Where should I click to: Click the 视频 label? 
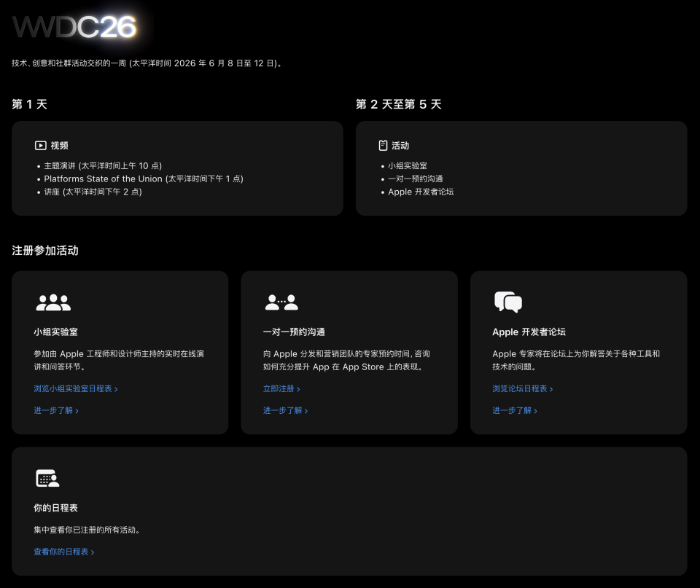(59, 146)
